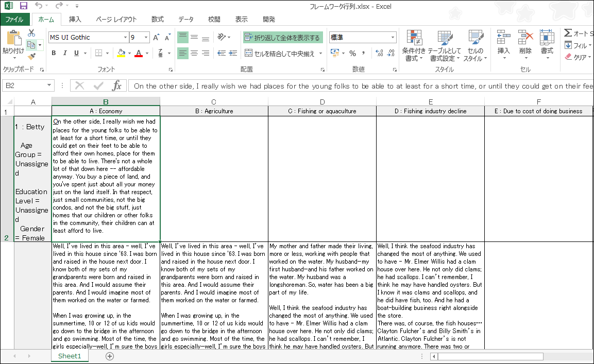594x364 pixels.
Task: Increase indent icon
Action: click(233, 53)
